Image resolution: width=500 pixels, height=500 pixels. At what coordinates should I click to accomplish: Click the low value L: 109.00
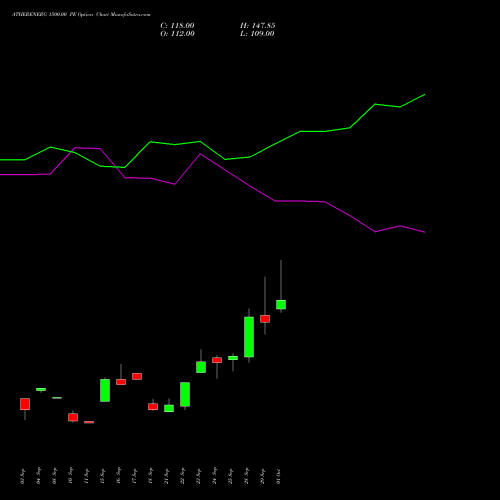pos(257,34)
